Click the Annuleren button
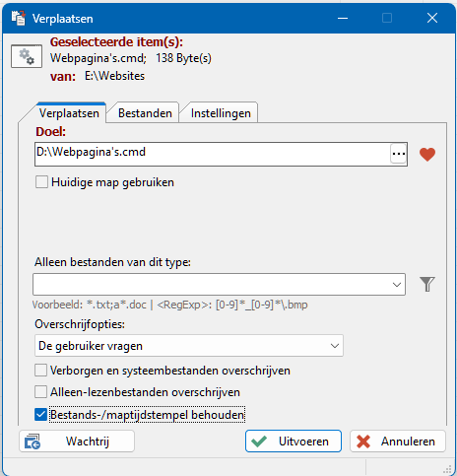 click(x=398, y=442)
